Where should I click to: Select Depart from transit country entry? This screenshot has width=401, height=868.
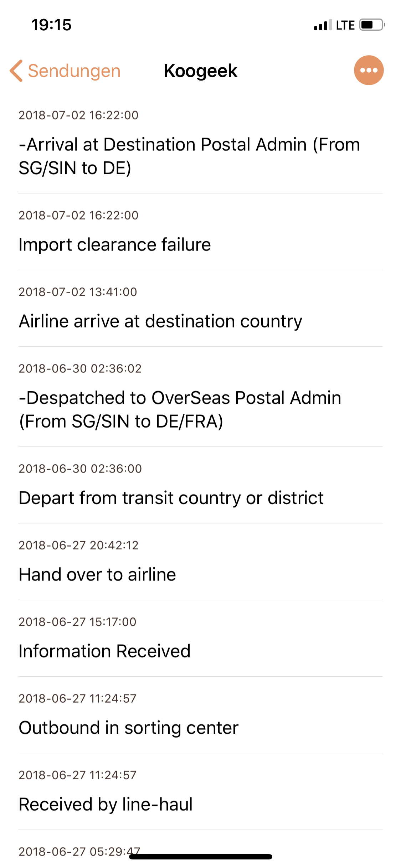[171, 498]
